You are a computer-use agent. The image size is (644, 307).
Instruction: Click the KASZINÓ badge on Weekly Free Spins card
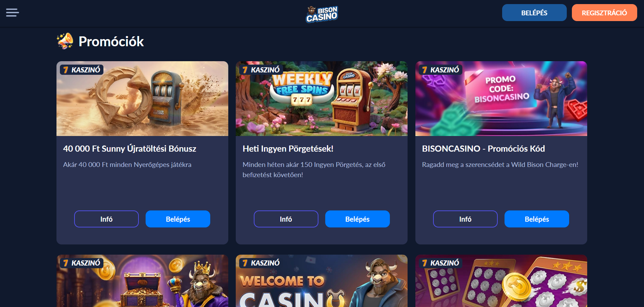point(261,70)
